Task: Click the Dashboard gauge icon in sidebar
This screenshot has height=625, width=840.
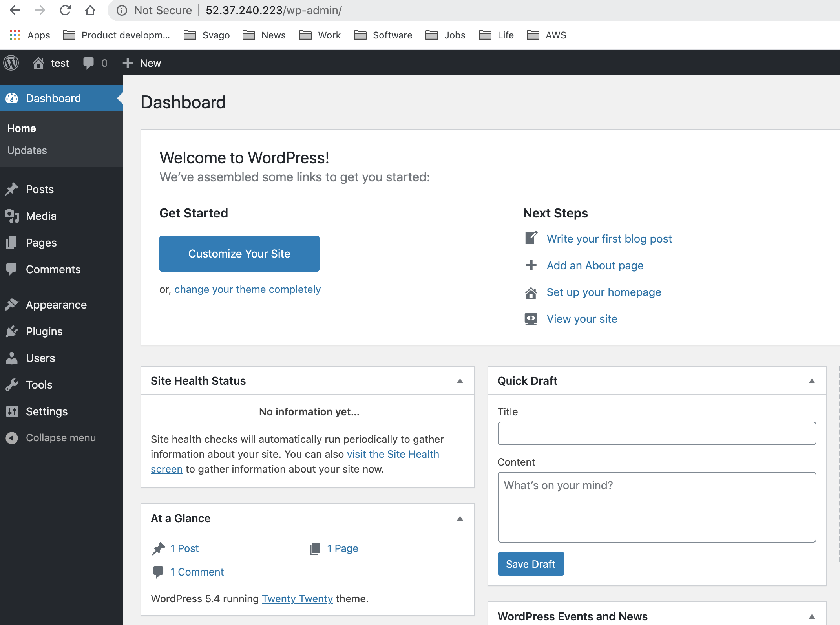Action: pos(12,98)
